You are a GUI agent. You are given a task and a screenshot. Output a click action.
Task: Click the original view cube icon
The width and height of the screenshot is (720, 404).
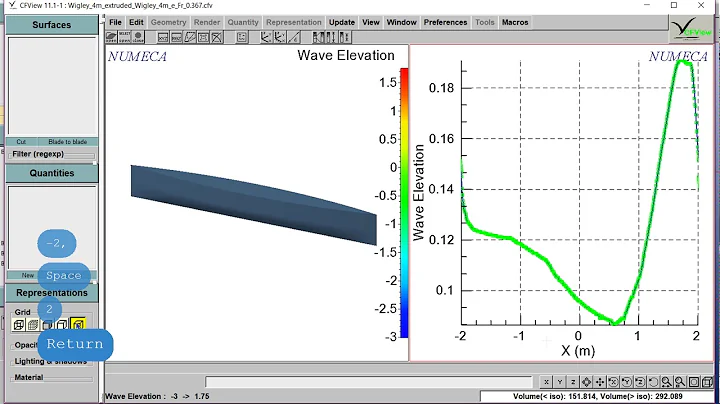(708, 382)
